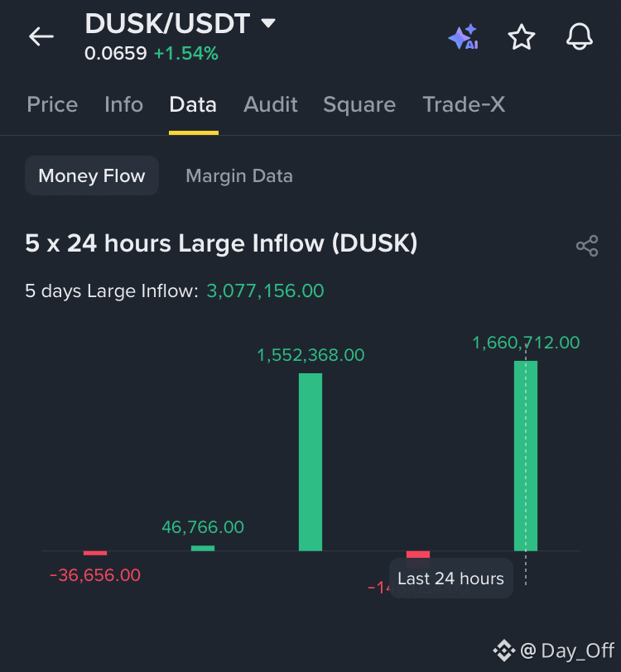Screen dimensions: 621x672
Task: Select the Data tab
Action: (x=193, y=104)
